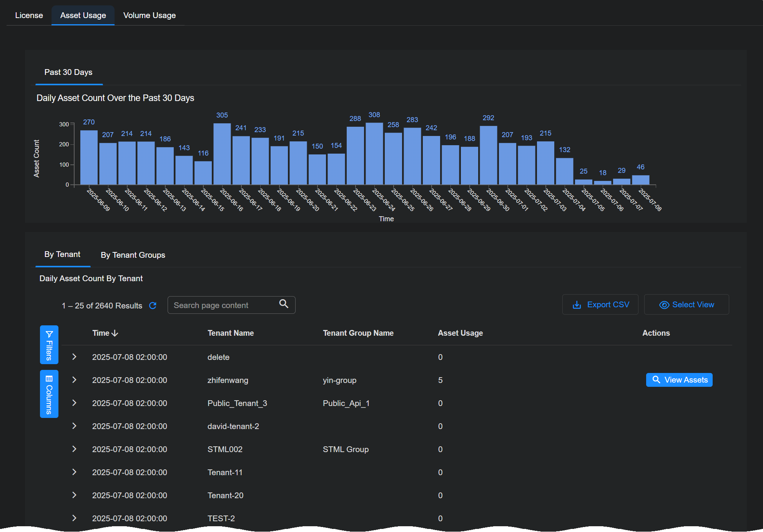The width and height of the screenshot is (763, 532).
Task: Click the refresh results icon
Action: pos(153,305)
